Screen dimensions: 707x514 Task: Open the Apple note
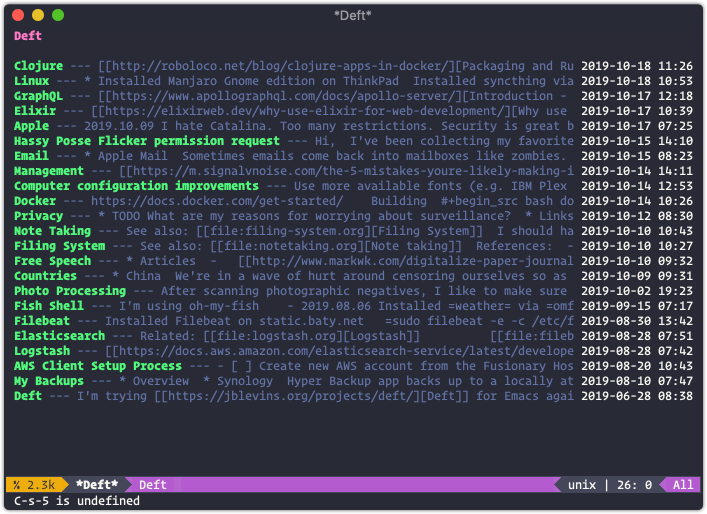pos(32,126)
